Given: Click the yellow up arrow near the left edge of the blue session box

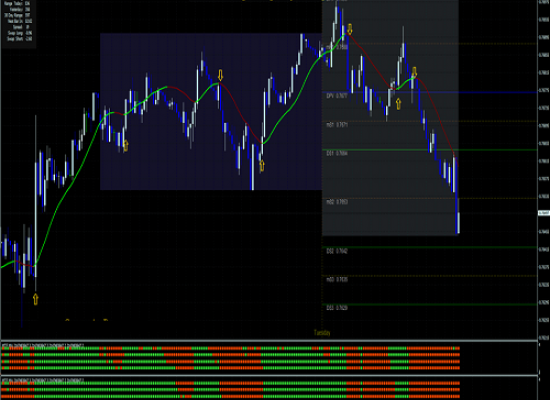Looking at the screenshot, I should point(126,146).
